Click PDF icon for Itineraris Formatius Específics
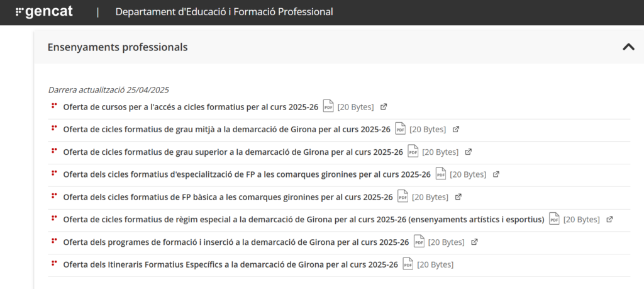Viewport: 644px width, 289px height. pyautogui.click(x=408, y=264)
